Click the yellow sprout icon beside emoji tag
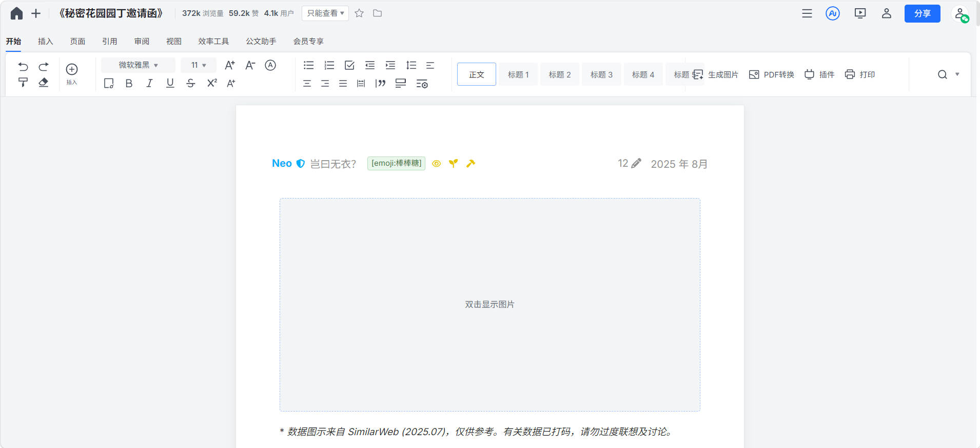This screenshot has width=980, height=448. pos(453,163)
